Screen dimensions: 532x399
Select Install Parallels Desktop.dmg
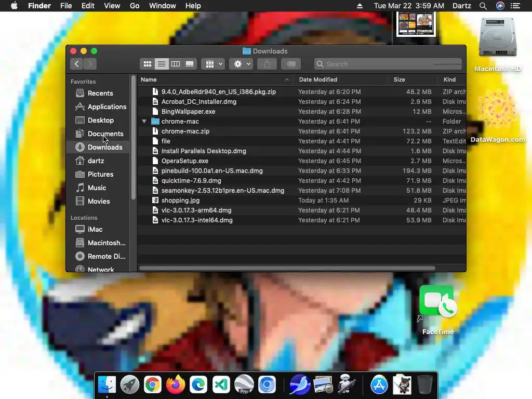tap(302, 151)
